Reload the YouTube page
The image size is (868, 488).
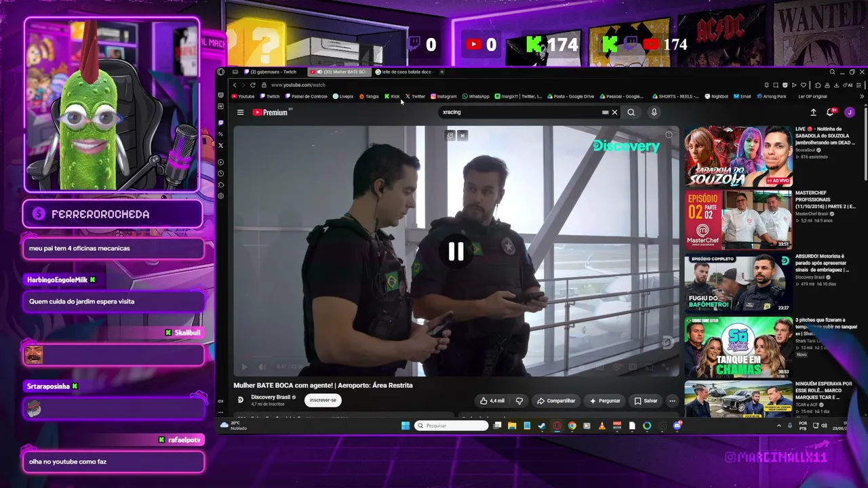coord(253,85)
